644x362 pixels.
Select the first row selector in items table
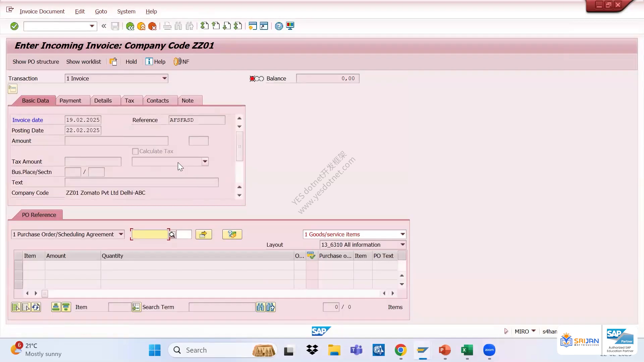(18, 265)
